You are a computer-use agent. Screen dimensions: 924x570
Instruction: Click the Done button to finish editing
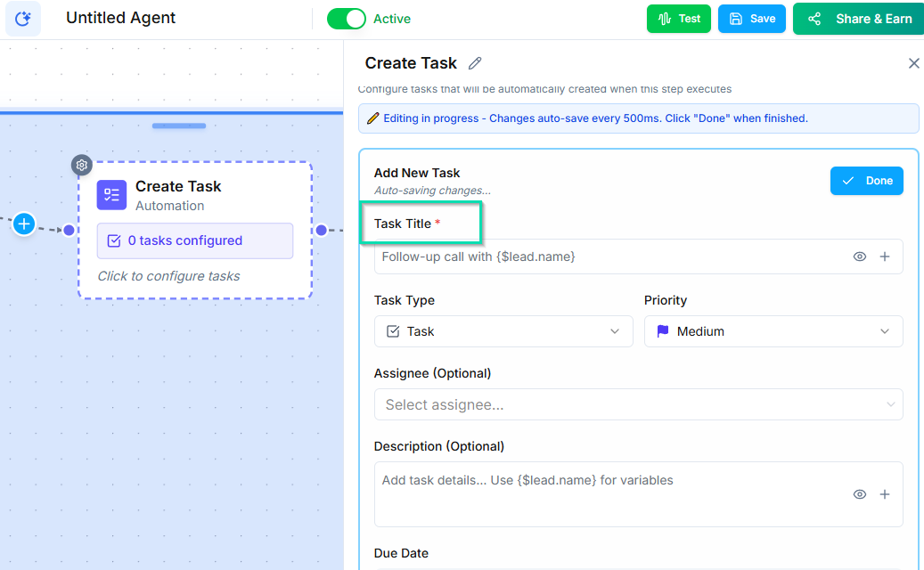pyautogui.click(x=866, y=180)
